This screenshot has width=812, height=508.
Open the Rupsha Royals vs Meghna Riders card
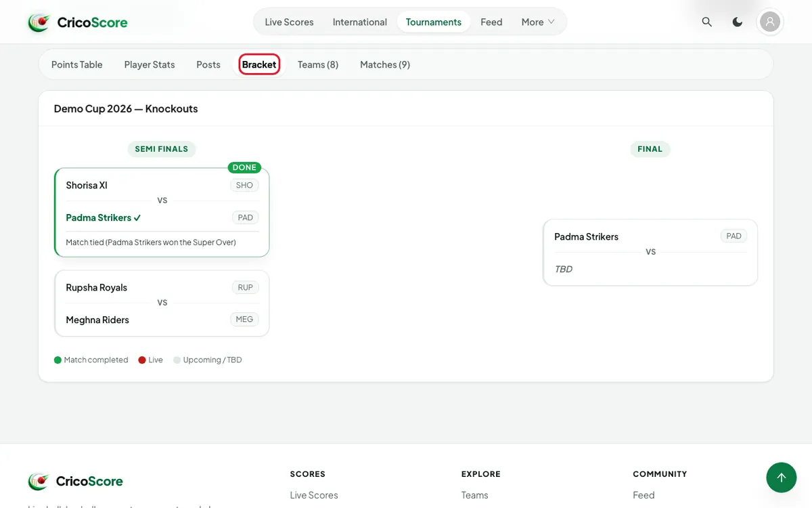pyautogui.click(x=162, y=303)
